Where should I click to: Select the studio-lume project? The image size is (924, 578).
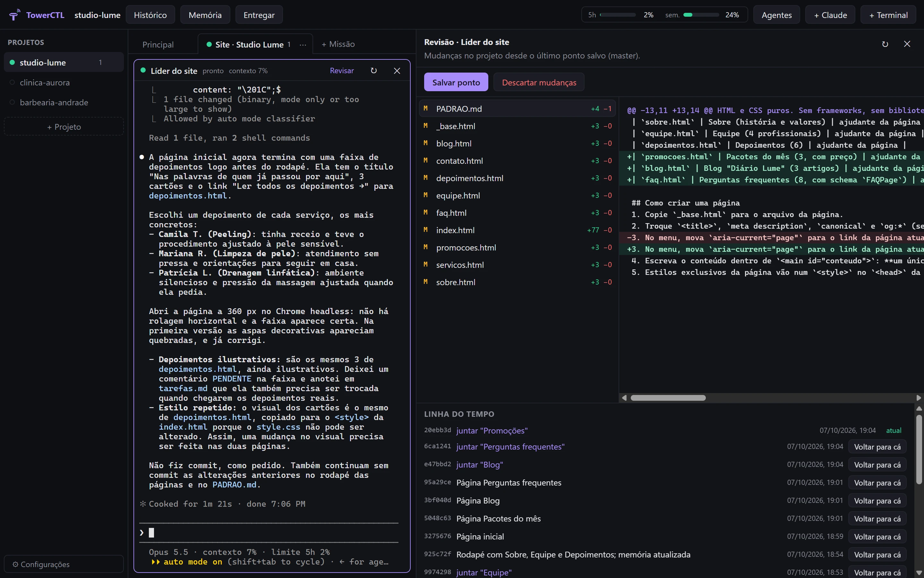click(64, 62)
